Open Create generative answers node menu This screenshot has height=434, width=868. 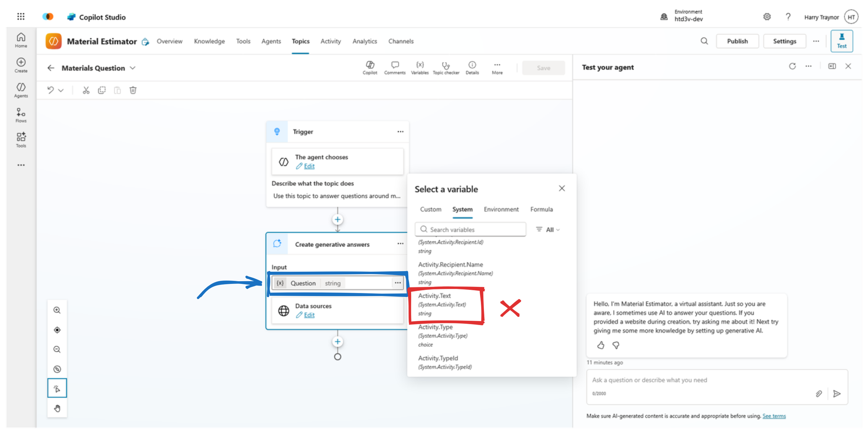pos(400,244)
